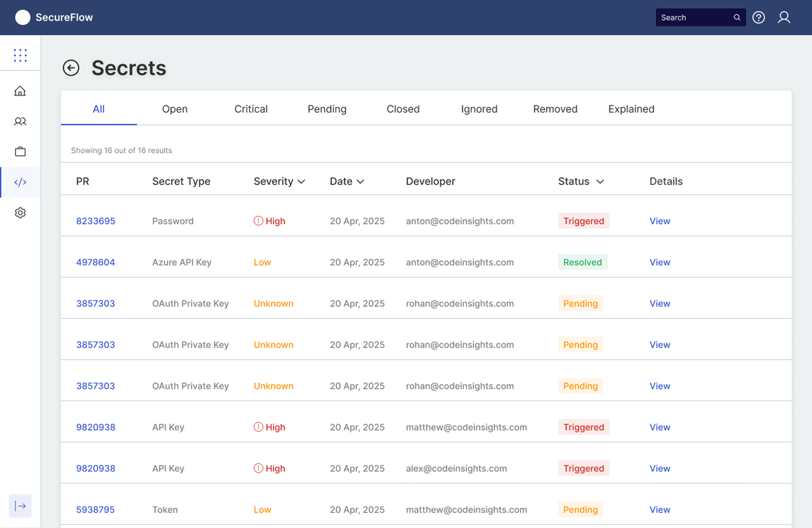The height and width of the screenshot is (528, 812).
Task: Switch to the Closed tab
Action: [403, 109]
